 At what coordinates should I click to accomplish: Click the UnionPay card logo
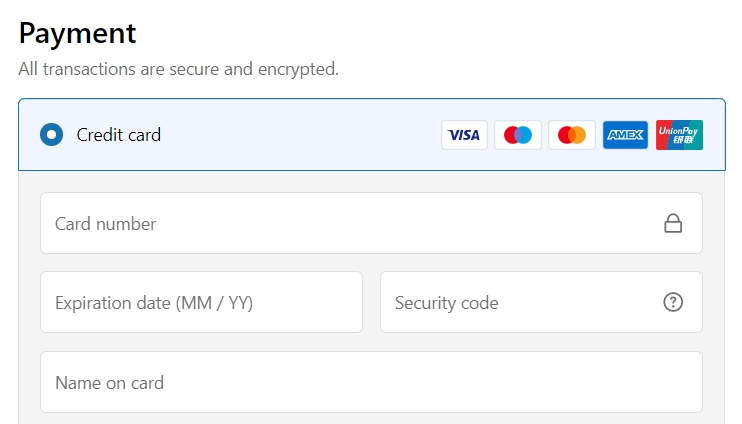click(679, 135)
